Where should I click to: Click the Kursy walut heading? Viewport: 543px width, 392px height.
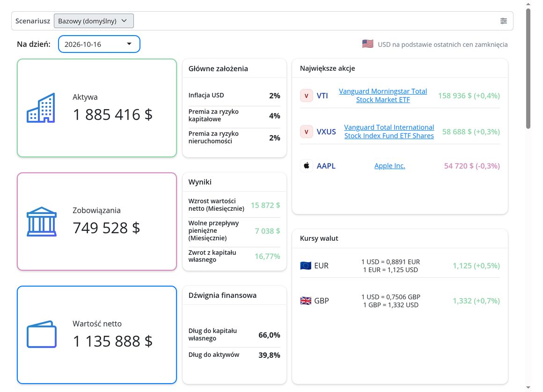319,238
